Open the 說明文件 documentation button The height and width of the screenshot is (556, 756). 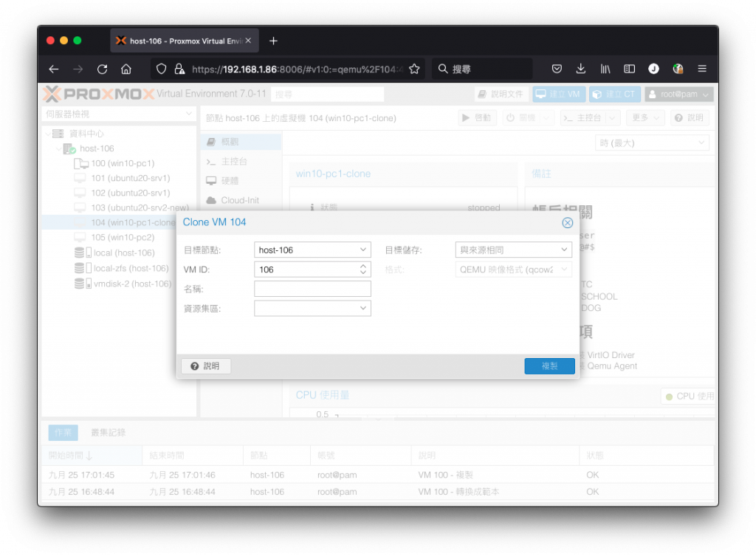(x=501, y=94)
